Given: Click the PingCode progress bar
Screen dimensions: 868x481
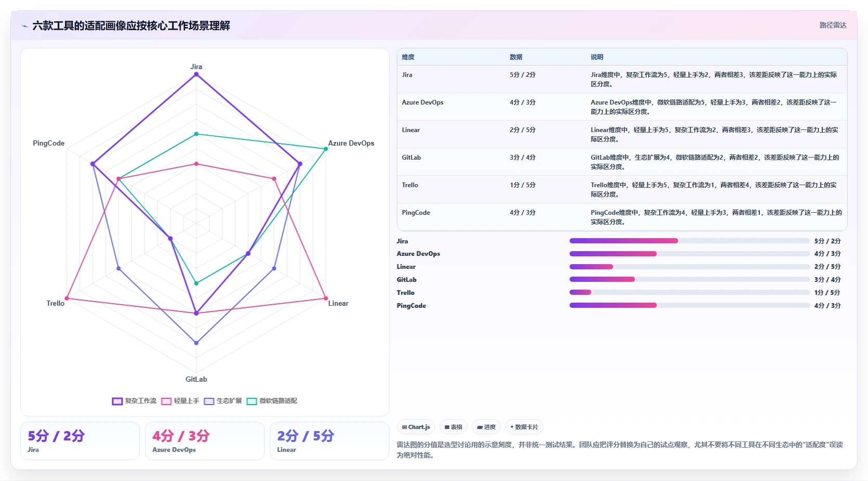Looking at the screenshot, I should [x=690, y=305].
